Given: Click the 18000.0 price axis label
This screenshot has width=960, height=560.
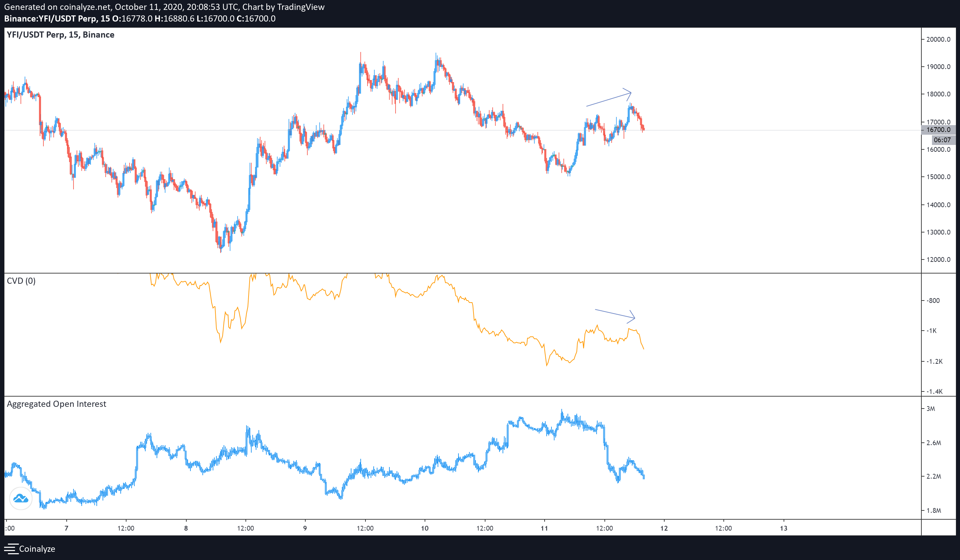Looking at the screenshot, I should [938, 94].
